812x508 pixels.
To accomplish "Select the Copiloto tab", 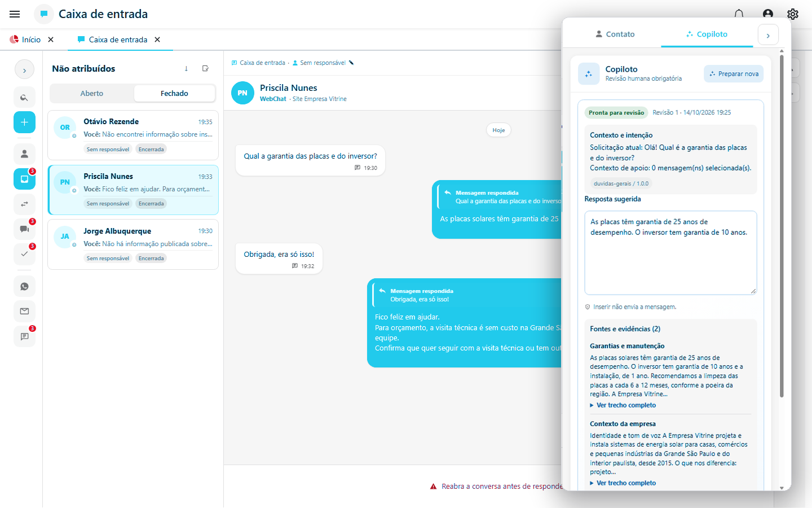I will pyautogui.click(x=707, y=34).
